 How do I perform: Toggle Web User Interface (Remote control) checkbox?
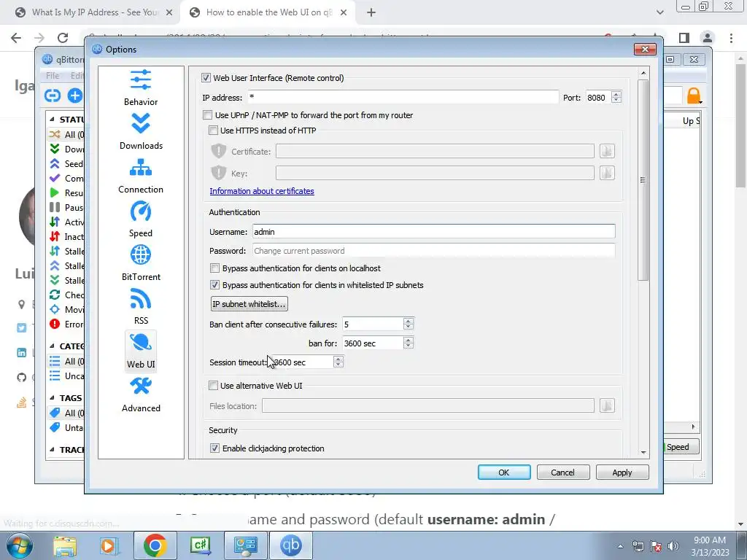(x=206, y=77)
